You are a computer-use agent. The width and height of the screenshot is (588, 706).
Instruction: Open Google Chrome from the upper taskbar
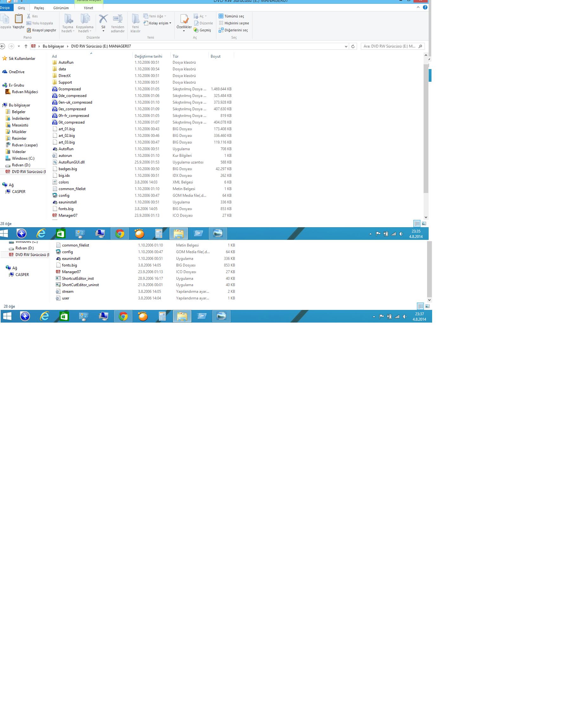[x=120, y=234]
